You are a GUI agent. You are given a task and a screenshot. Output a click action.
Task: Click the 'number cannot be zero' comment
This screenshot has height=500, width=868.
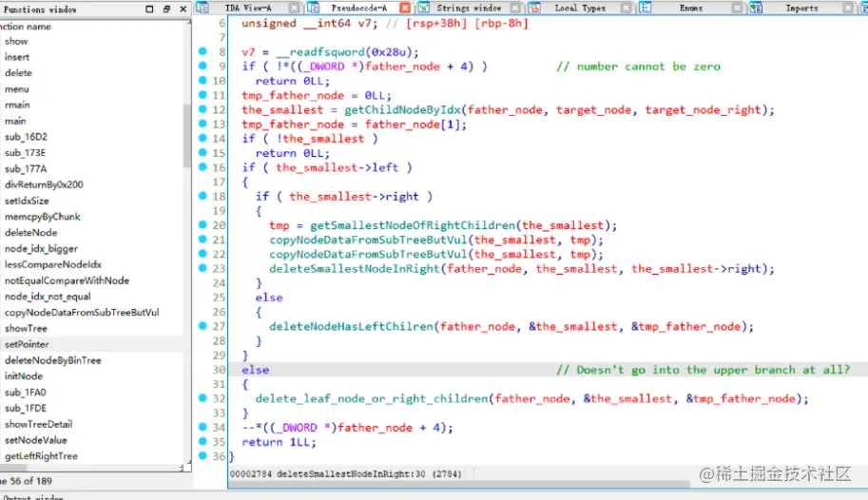638,67
